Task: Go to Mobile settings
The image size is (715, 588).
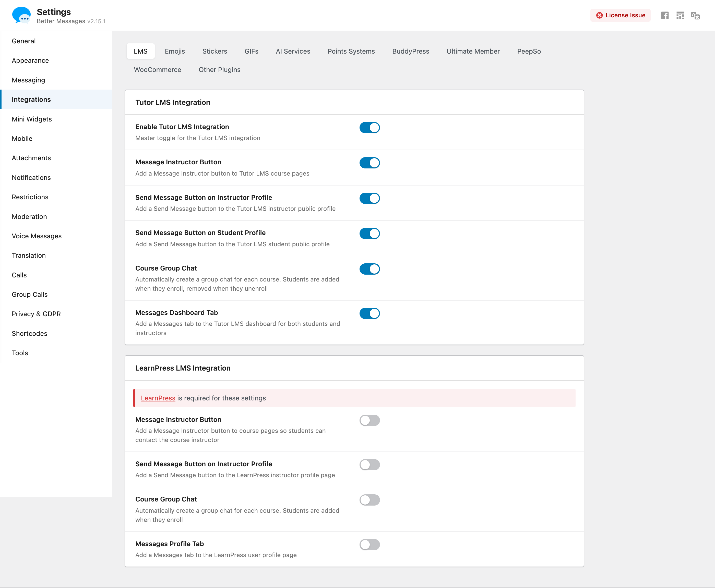Action: (x=56, y=139)
